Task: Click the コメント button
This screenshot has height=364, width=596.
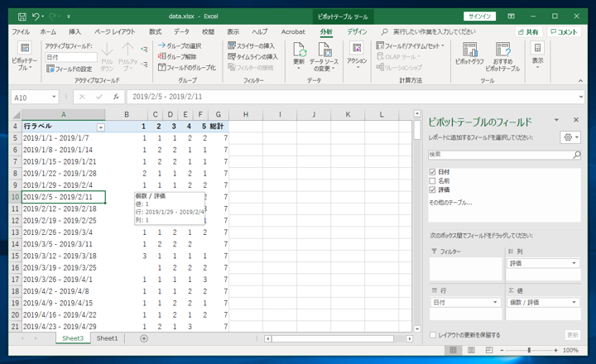Action: pyautogui.click(x=564, y=32)
